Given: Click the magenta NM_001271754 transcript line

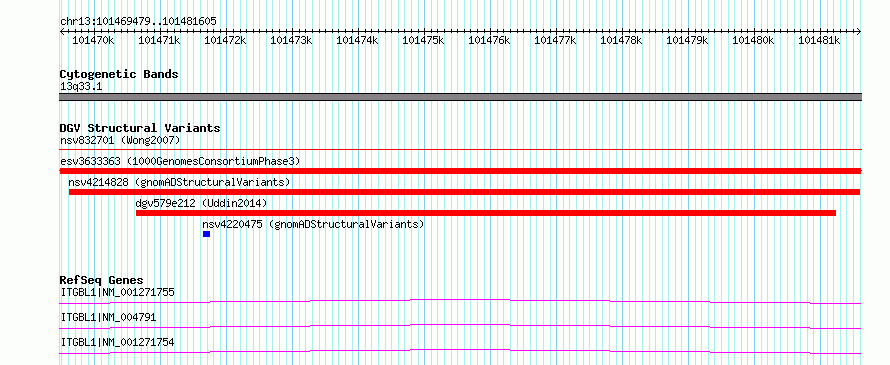Looking at the screenshot, I should click(460, 351).
